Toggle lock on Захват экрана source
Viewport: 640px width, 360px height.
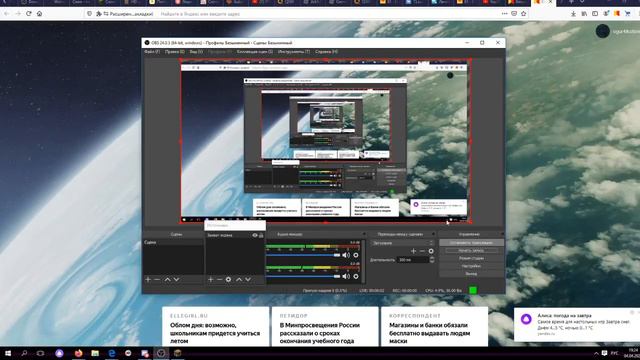[261, 236]
